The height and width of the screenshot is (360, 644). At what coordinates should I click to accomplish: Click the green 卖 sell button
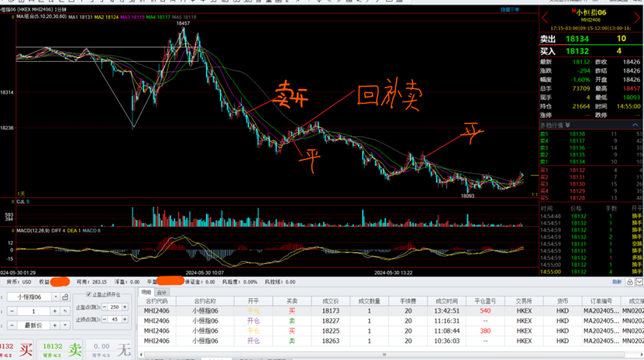pyautogui.click(x=60, y=350)
